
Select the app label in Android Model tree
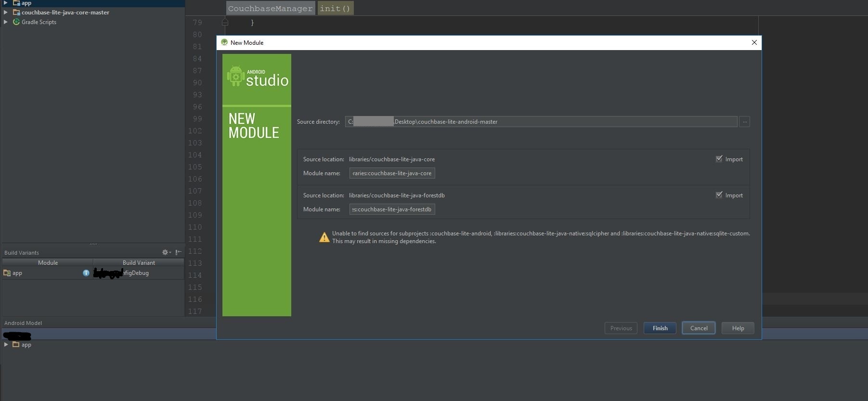coord(26,345)
